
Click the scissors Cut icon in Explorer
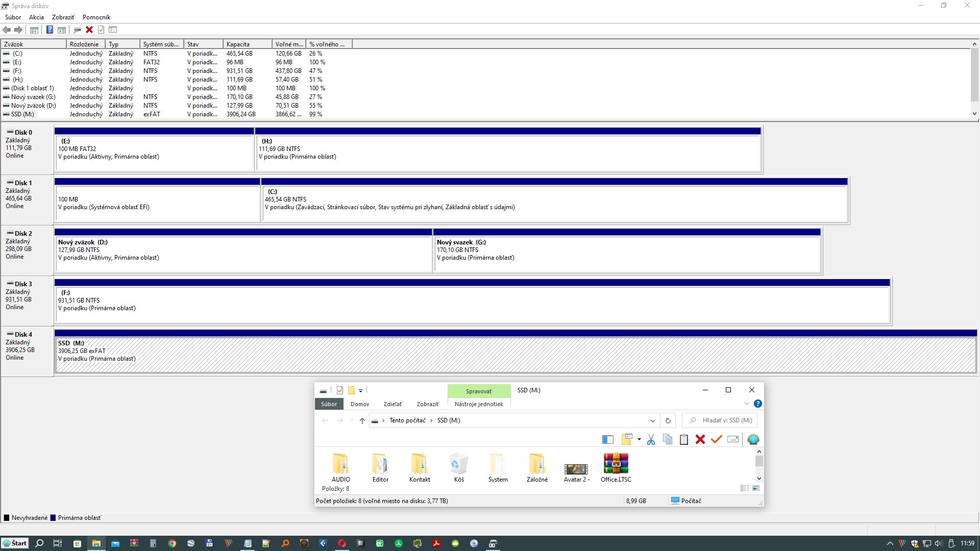tap(651, 439)
